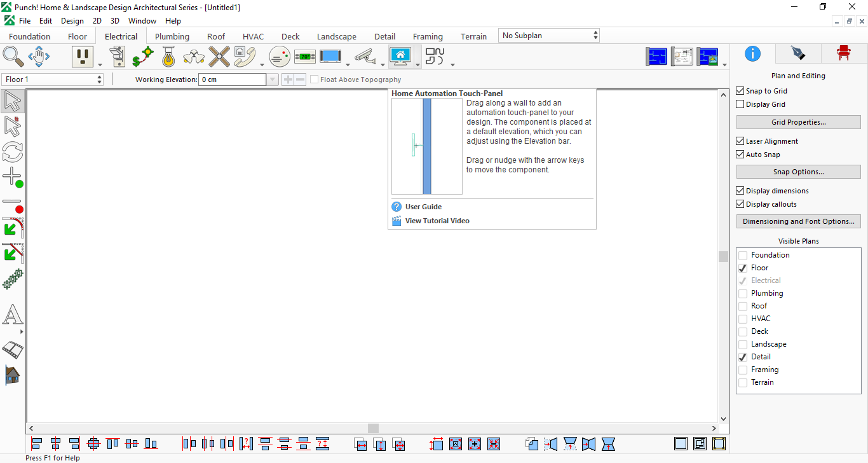Image resolution: width=868 pixels, height=463 pixels.
Task: Select the Rotate tool in left toolbar
Action: point(13,152)
